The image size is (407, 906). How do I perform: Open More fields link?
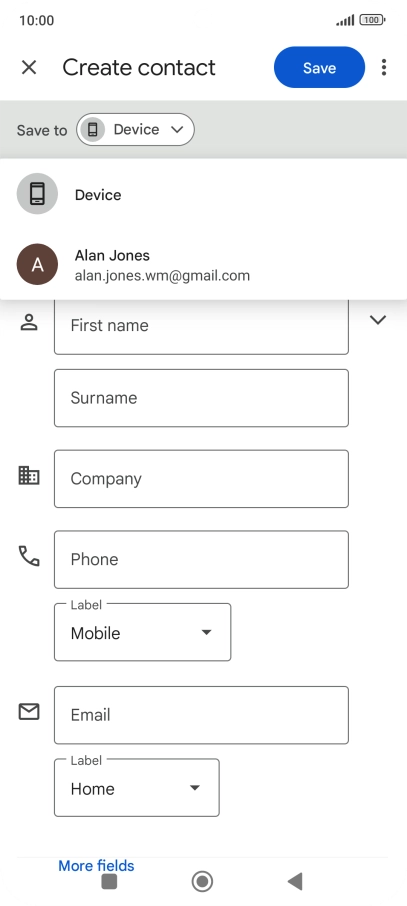click(x=96, y=866)
